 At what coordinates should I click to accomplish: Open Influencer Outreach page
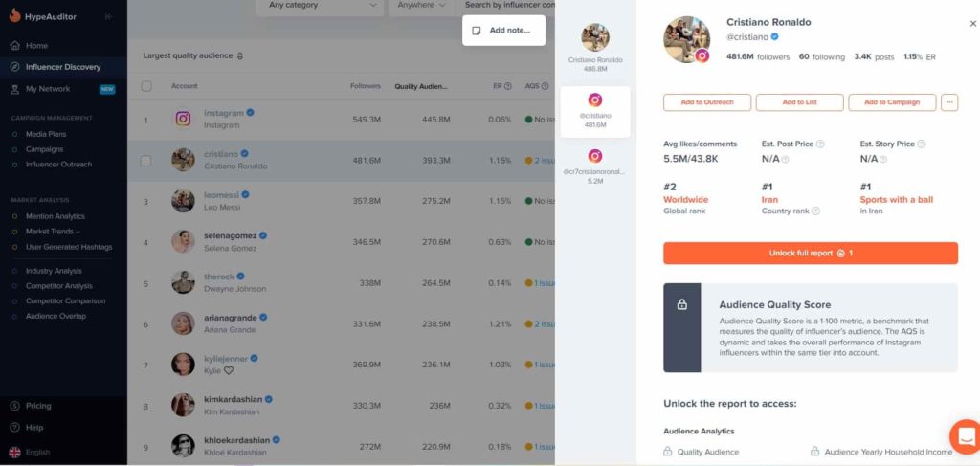coord(58,165)
